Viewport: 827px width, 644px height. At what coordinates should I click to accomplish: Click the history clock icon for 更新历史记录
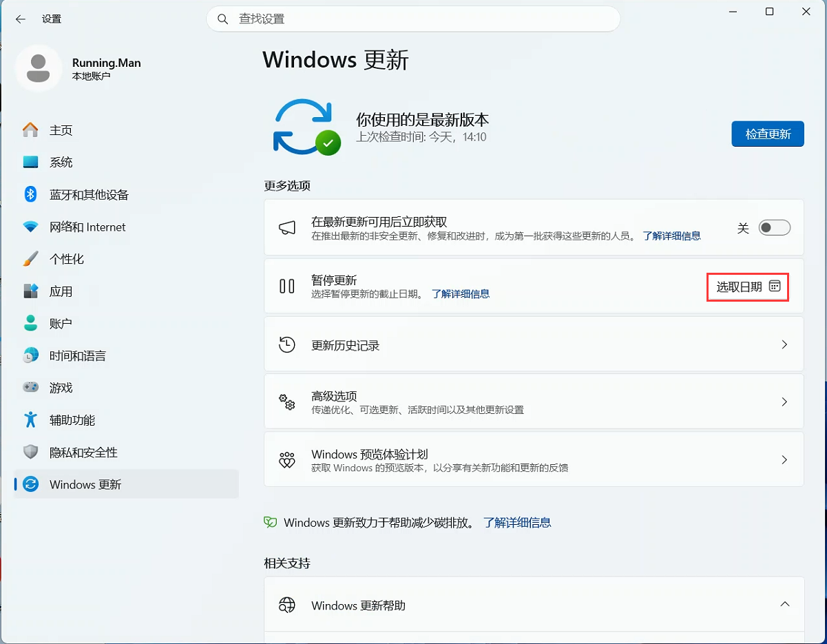click(287, 344)
